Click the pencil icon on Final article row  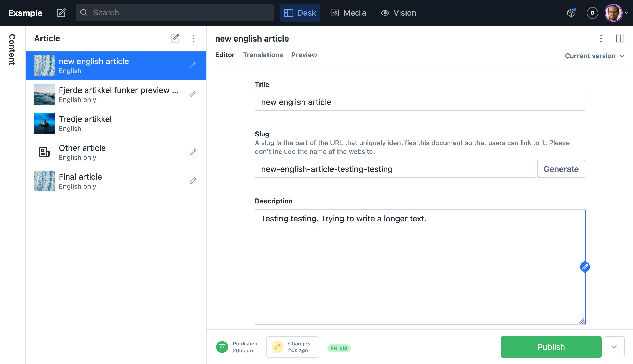193,181
